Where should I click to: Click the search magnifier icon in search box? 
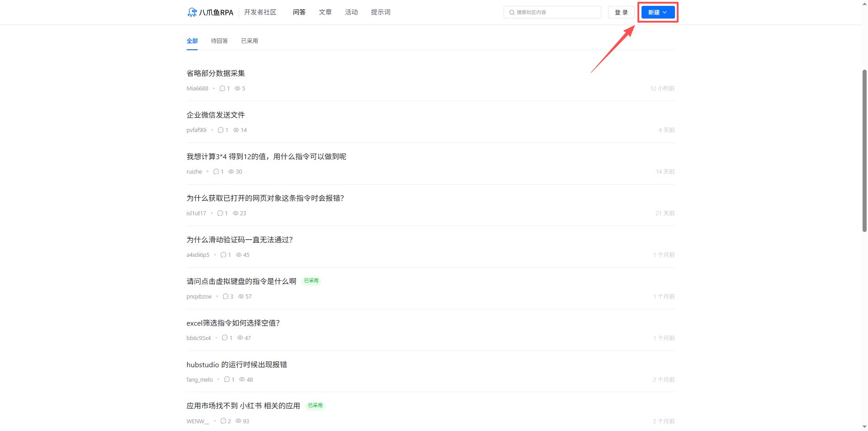512,13
